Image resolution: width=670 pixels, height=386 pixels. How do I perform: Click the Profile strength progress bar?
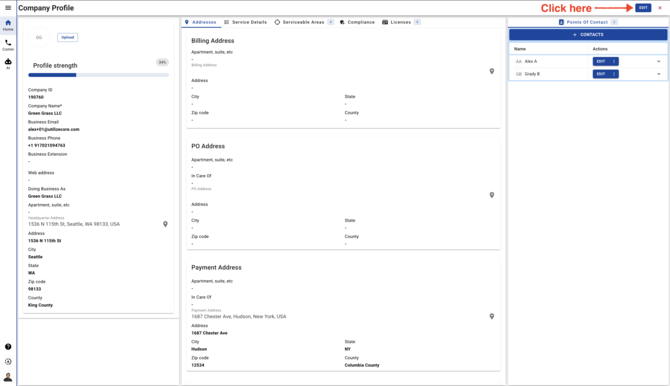tap(99, 75)
